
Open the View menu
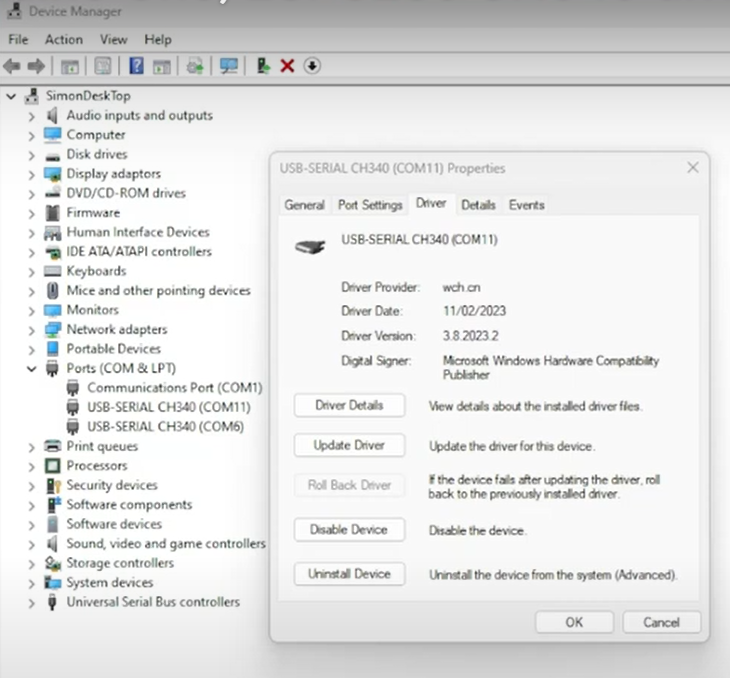(x=113, y=39)
